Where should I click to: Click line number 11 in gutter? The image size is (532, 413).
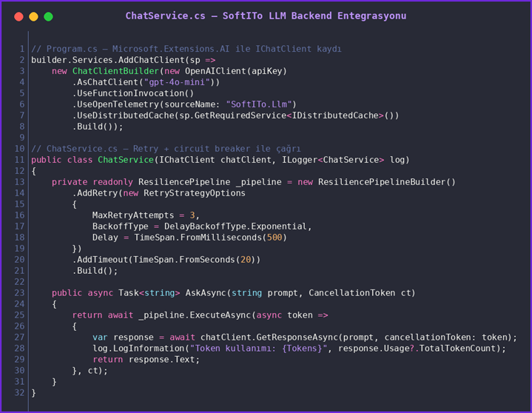point(20,160)
